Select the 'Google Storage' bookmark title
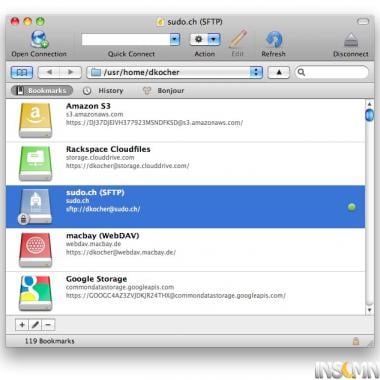Image resolution: width=380 pixels, height=380 pixels. pos(97,279)
